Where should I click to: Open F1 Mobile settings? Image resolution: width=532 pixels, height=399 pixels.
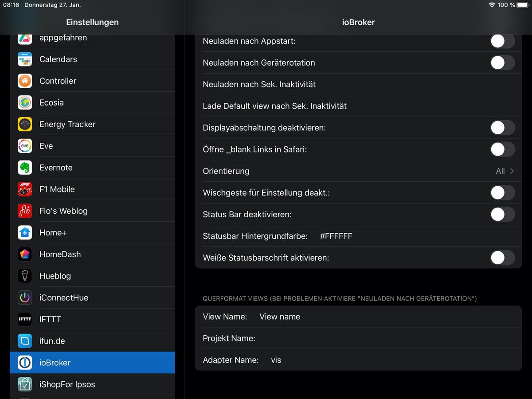coord(92,189)
